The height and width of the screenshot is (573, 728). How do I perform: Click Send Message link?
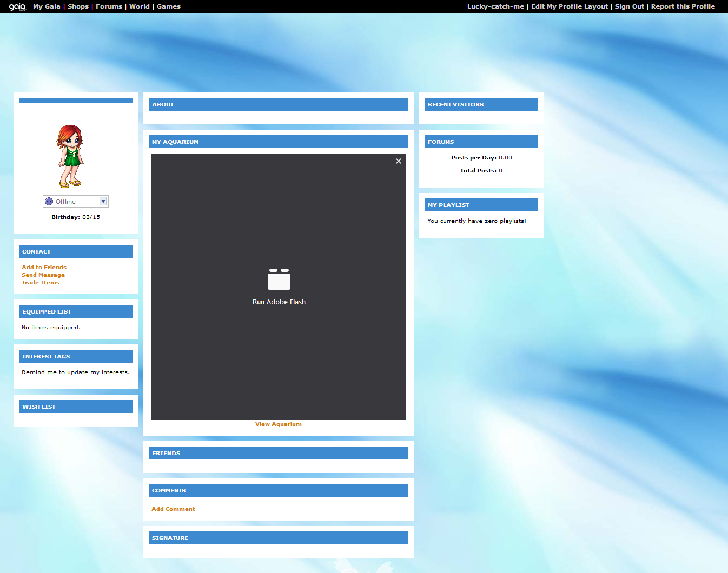click(x=43, y=275)
